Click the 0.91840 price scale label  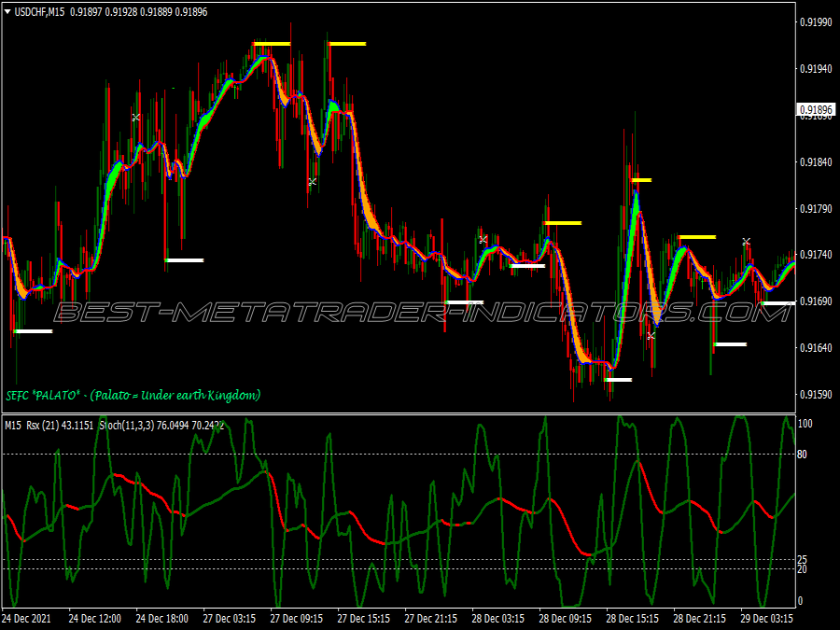tap(817, 161)
